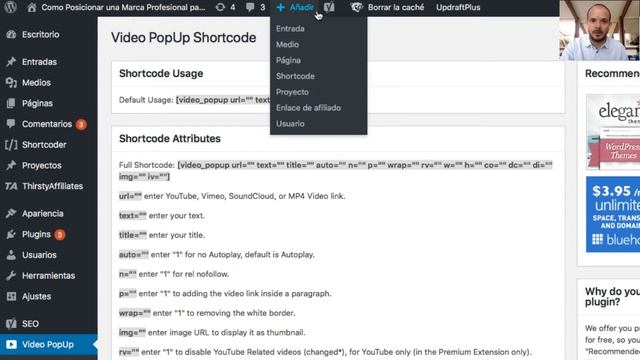Screen dimensions: 640x360
Task: Click the home site icon
Action: (31, 7)
